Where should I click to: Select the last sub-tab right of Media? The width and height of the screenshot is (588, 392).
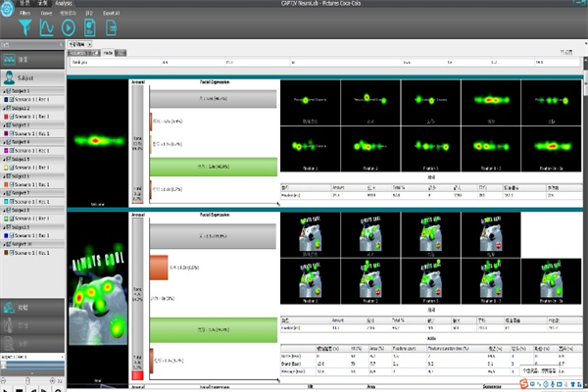pos(121,53)
